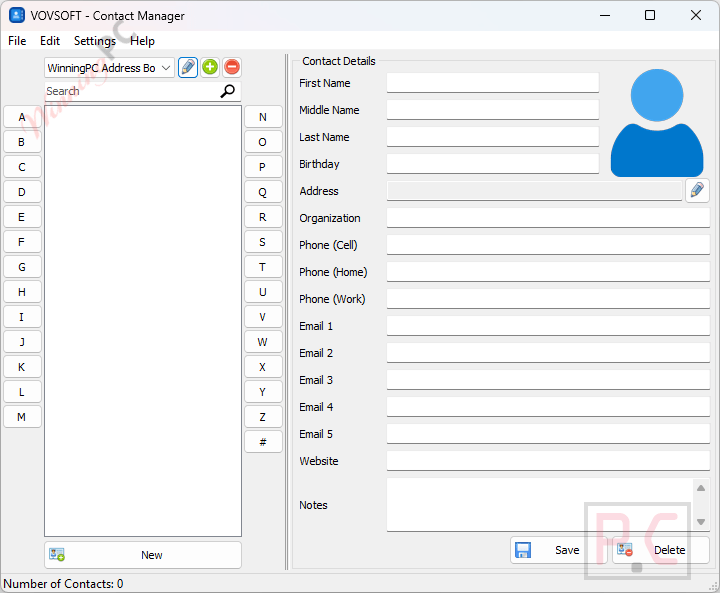This screenshot has height=593, width=720.
Task: Click the search magnifier icon
Action: tap(228, 91)
